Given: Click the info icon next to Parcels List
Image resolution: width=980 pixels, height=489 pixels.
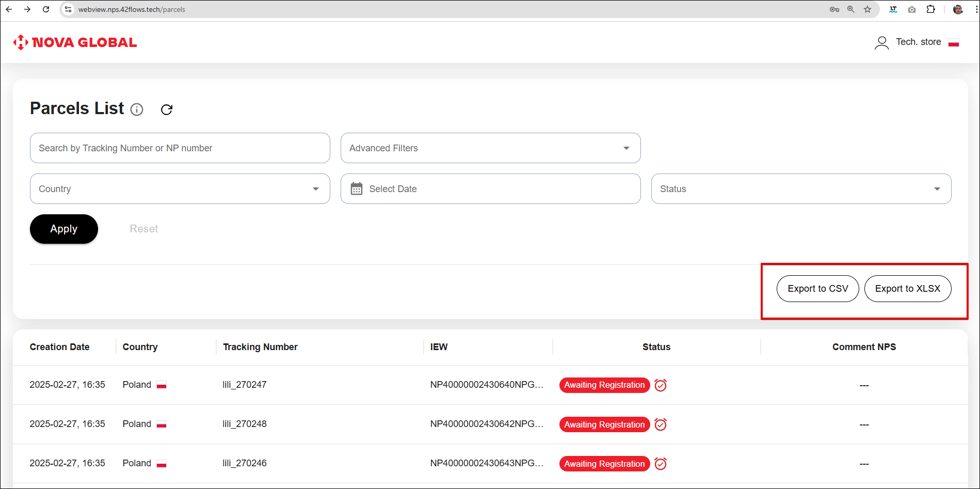Looking at the screenshot, I should (137, 109).
